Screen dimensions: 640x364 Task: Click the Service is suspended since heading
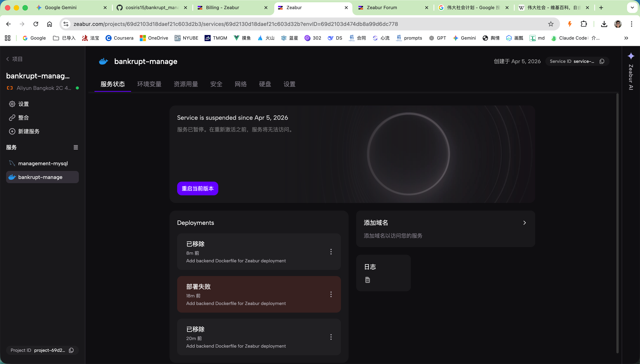pos(232,118)
